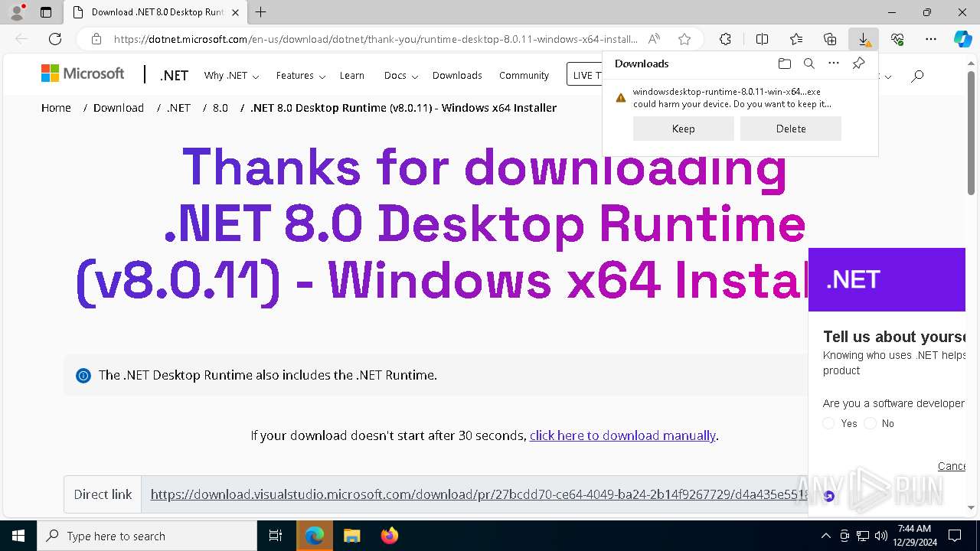Click the network icon in system tray
The image size is (980, 551).
pyautogui.click(x=863, y=536)
